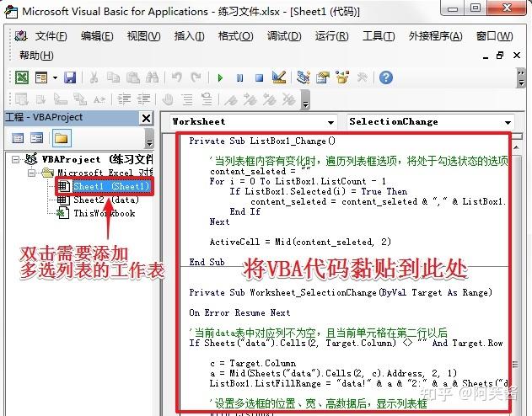Expand Standard toolbar overflow options
Image resolution: width=532 pixels, height=416 pixels.
521,78
